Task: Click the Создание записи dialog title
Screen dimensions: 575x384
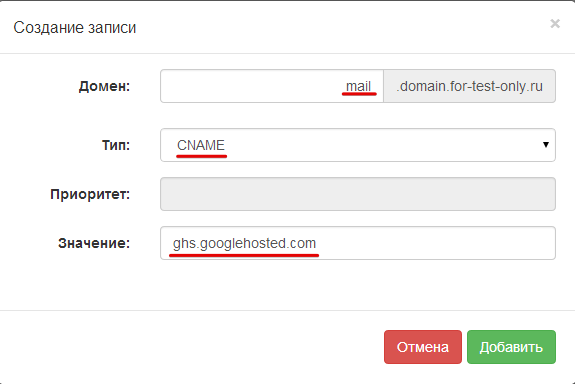Action: pyautogui.click(x=75, y=28)
